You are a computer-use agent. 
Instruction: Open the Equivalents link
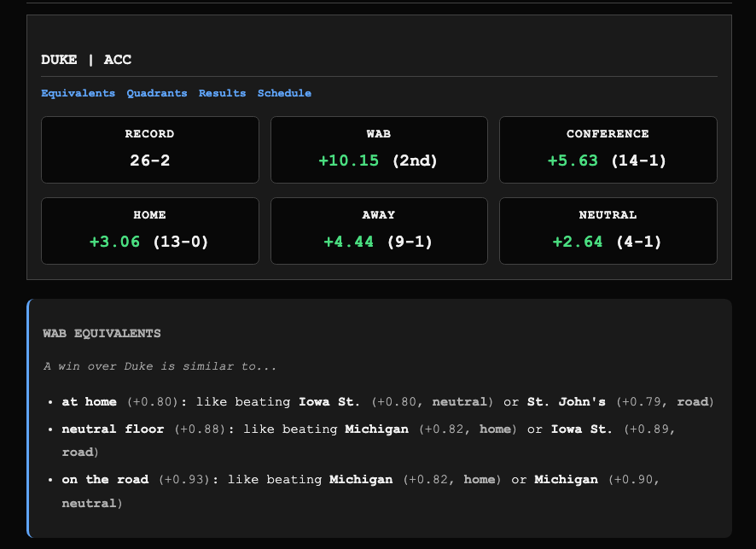(x=79, y=93)
